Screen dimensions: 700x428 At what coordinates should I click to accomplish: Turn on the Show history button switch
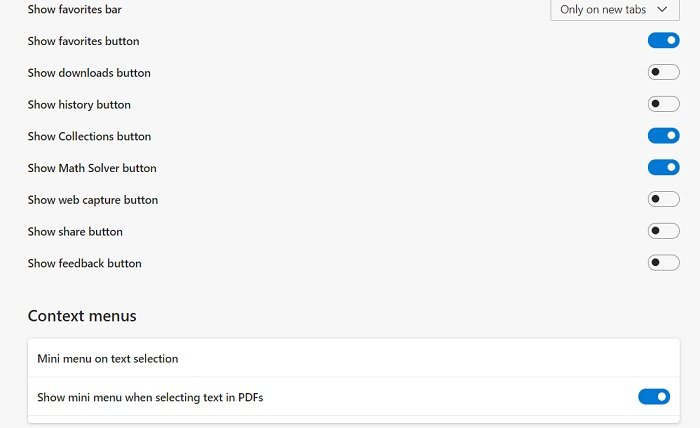click(663, 104)
